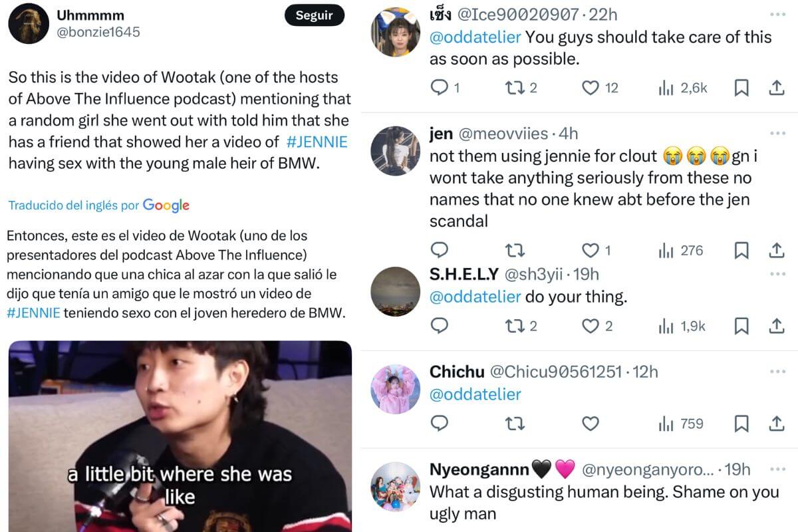Bookmark the @Ice90020907 comment
The width and height of the screenshot is (798, 532).
(x=741, y=87)
